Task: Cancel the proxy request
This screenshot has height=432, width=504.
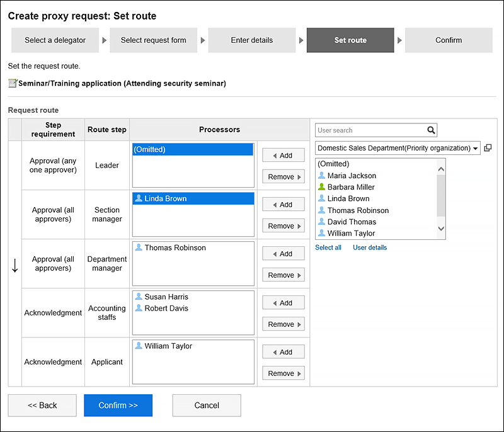Action: tap(207, 406)
